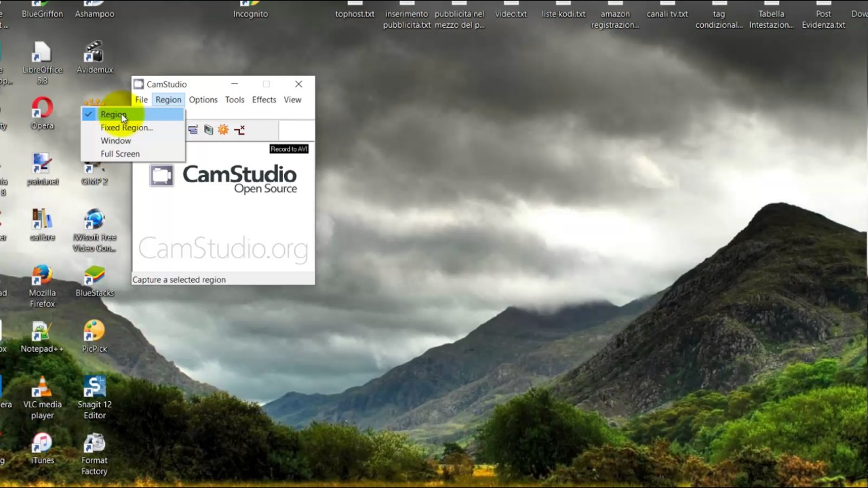The height and width of the screenshot is (488, 868).
Task: Click the CamStudio.org link text
Action: [223, 249]
